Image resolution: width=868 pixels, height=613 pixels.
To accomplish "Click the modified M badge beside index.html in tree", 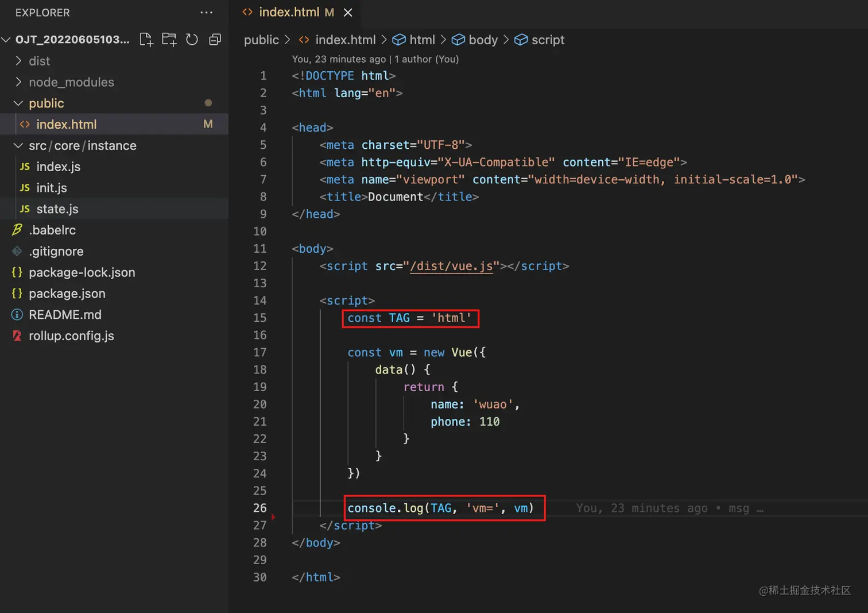I will point(208,124).
